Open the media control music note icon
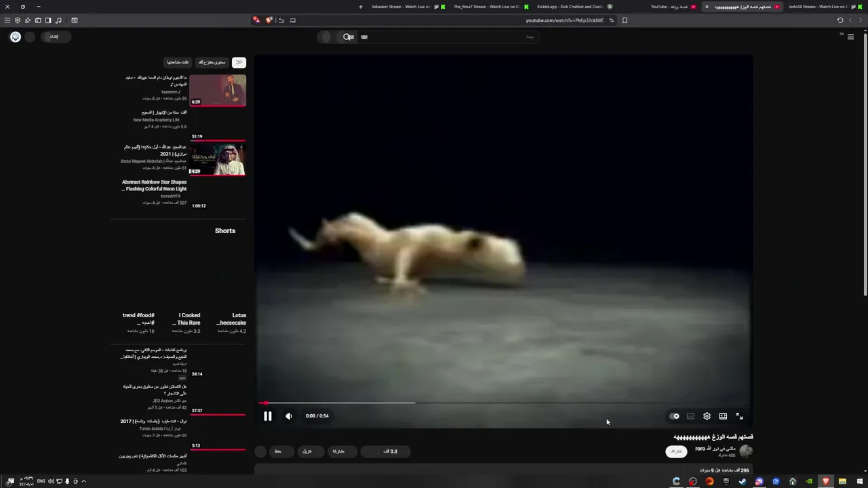868x488 pixels. [x=58, y=20]
